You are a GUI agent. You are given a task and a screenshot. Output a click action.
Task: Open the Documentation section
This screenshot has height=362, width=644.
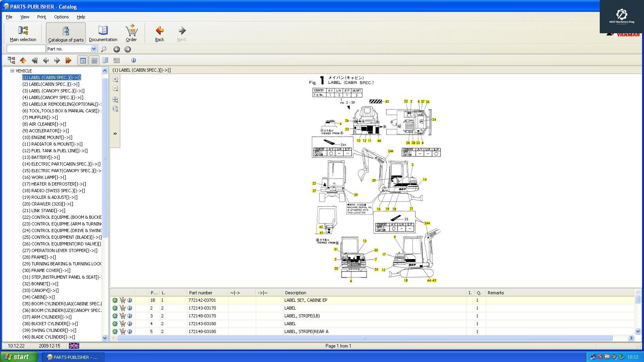(x=103, y=33)
